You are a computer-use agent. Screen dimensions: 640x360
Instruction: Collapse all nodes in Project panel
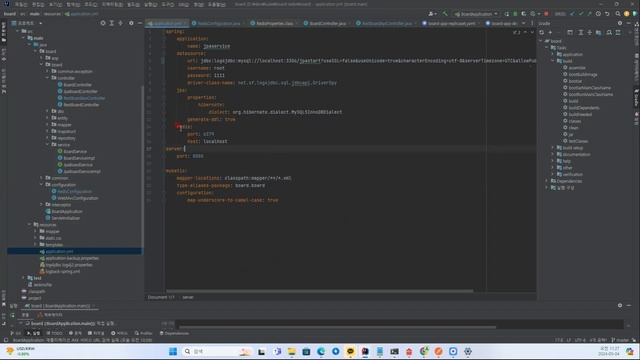point(120,23)
